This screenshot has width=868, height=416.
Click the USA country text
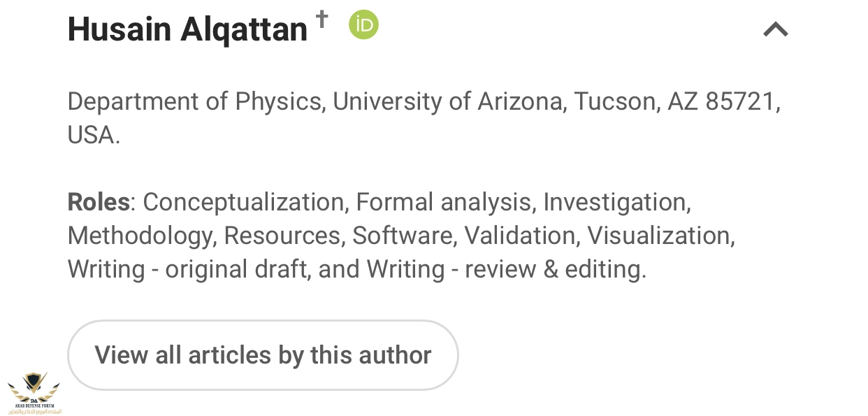coord(93,136)
